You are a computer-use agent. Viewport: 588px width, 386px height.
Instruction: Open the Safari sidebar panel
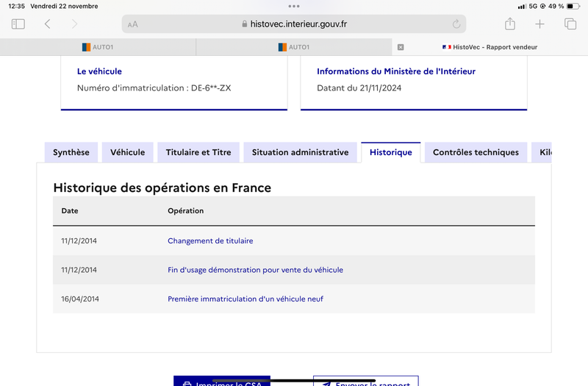point(18,24)
